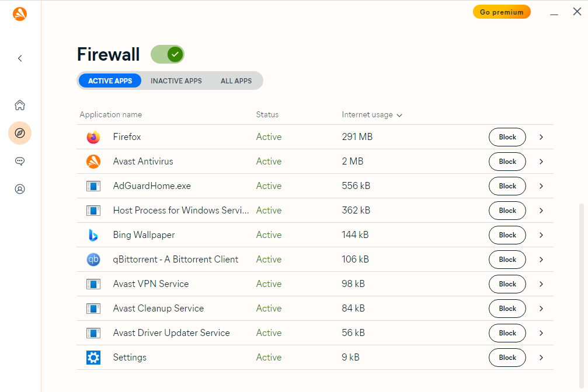Block Avast Cleanup Service
Viewport: 588px width, 392px height.
[x=507, y=309]
